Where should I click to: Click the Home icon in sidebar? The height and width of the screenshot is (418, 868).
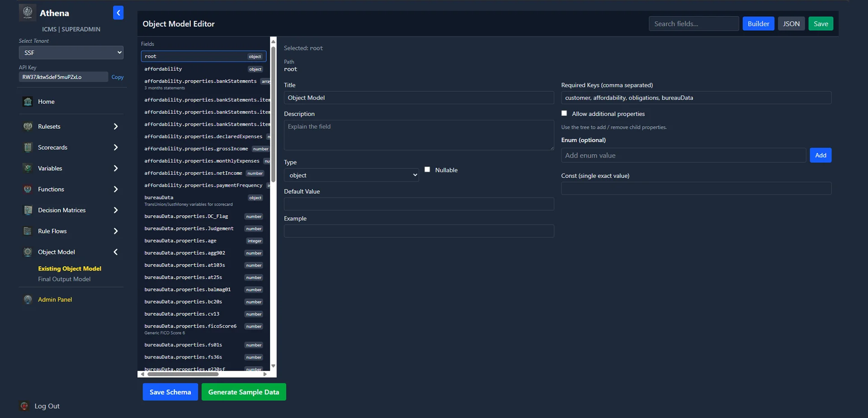coord(28,102)
